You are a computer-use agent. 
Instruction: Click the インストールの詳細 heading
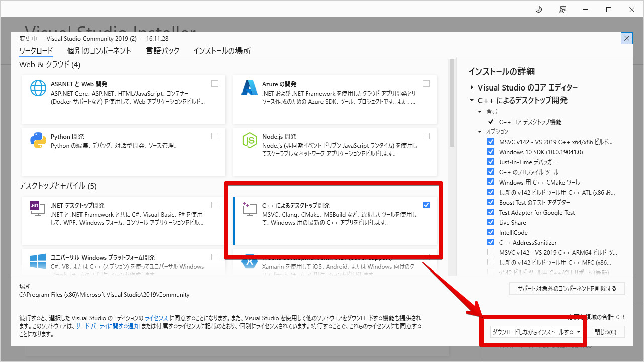(502, 71)
